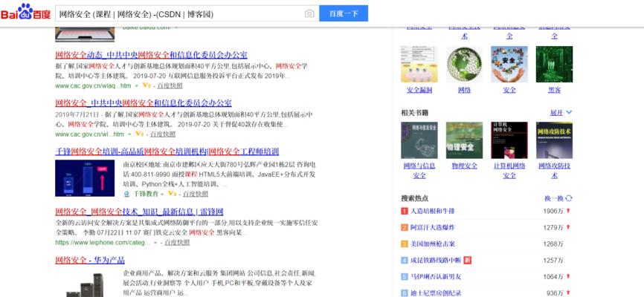Open hot search 迪士尼票房创纪录
Screen dimensions: 644x297
pos(437,293)
